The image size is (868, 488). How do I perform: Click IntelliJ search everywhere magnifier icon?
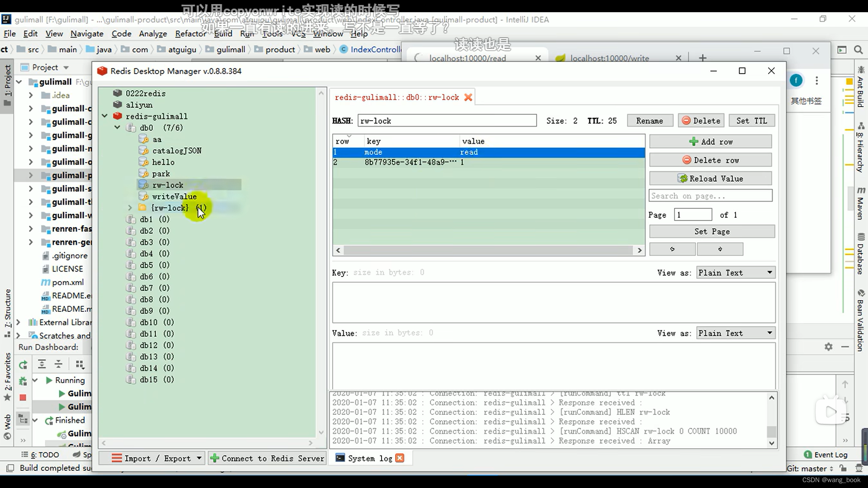pyautogui.click(x=858, y=50)
